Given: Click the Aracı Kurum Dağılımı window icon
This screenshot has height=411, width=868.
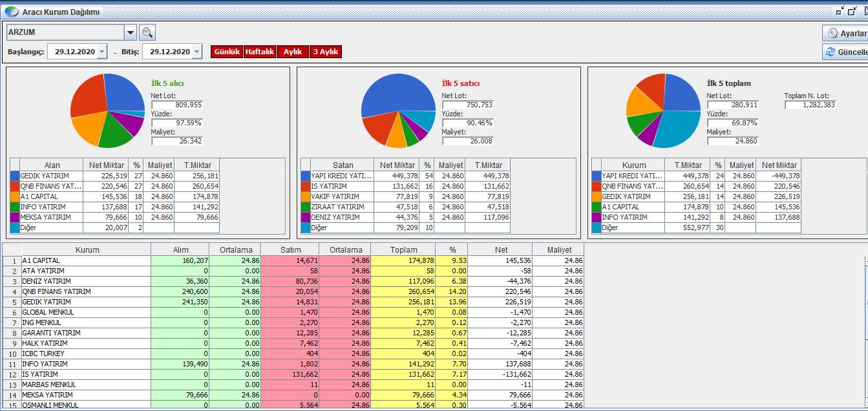Looking at the screenshot, I should click(x=11, y=12).
